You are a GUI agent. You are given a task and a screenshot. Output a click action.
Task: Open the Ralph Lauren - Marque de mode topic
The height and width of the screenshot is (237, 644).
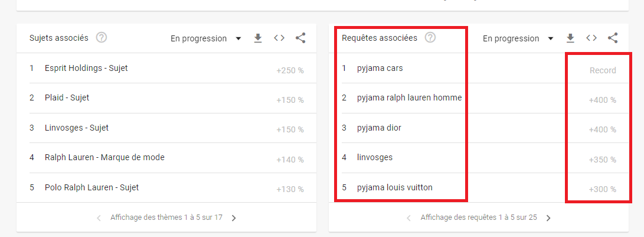(x=166, y=158)
